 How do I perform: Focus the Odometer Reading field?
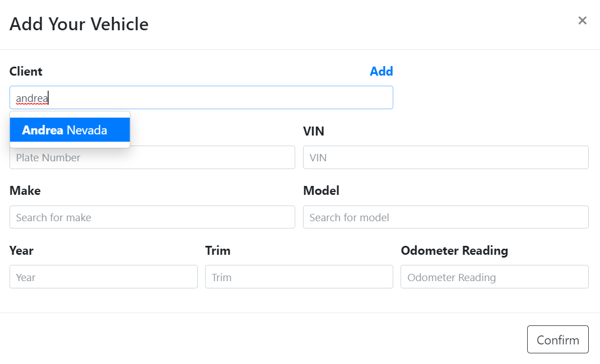click(494, 277)
